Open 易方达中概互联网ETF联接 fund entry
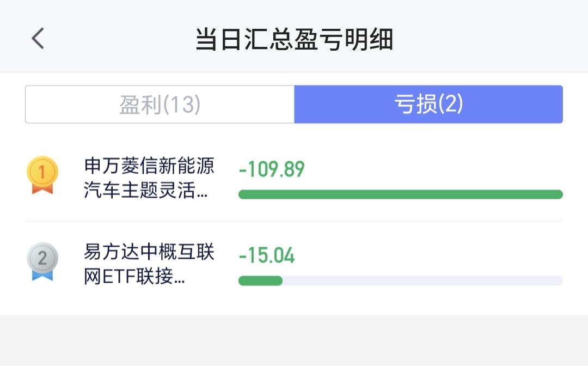This screenshot has width=588, height=366. pos(294,265)
